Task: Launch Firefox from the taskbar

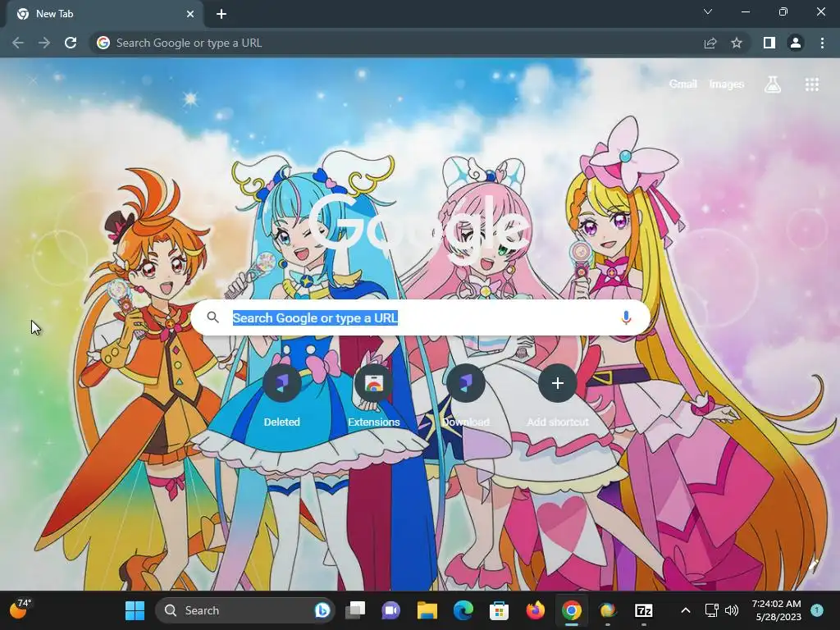Action: coord(535,610)
